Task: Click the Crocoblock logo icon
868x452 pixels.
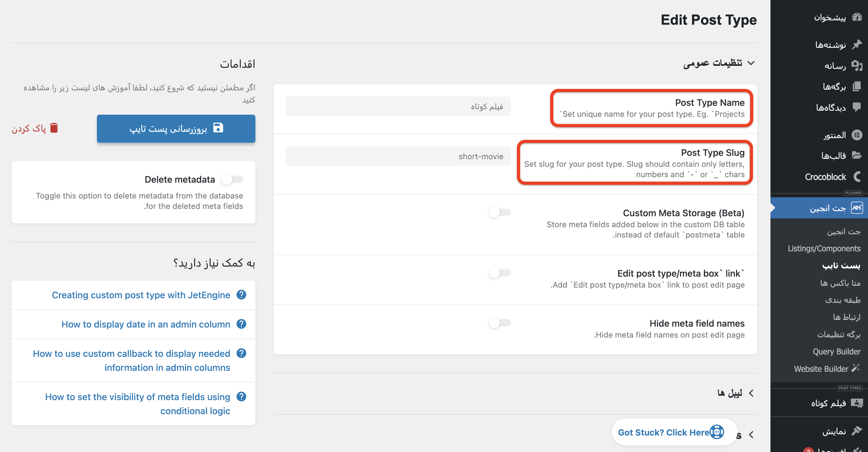Action: tap(856, 177)
